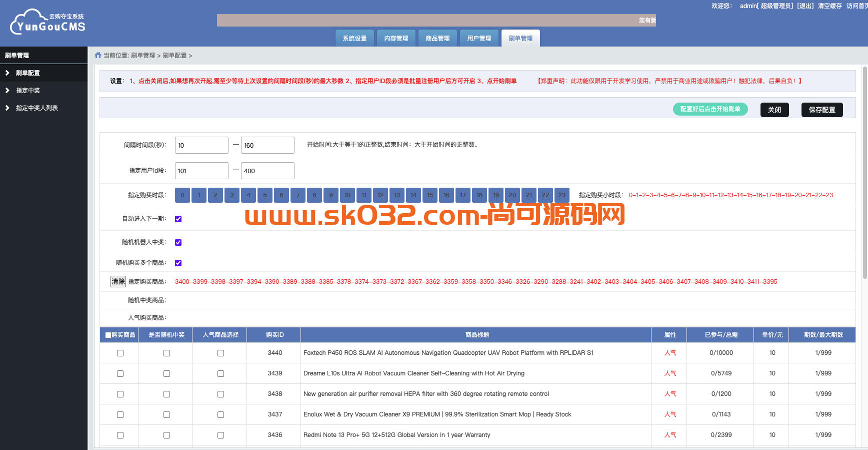Image resolution: width=868 pixels, height=450 pixels.
Task: Toggle purchase hour 0 button
Action: pyautogui.click(x=182, y=195)
